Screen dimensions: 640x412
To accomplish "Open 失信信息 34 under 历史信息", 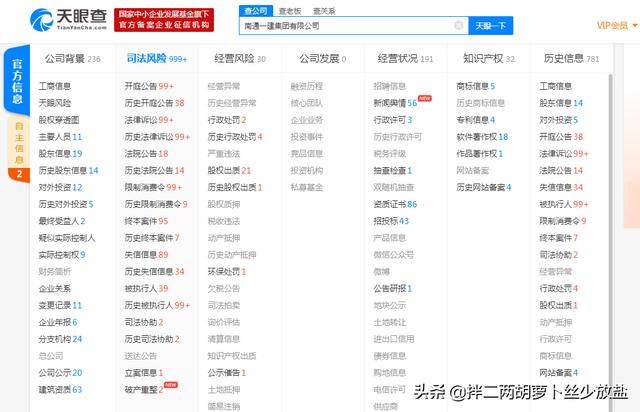I will click(561, 187).
